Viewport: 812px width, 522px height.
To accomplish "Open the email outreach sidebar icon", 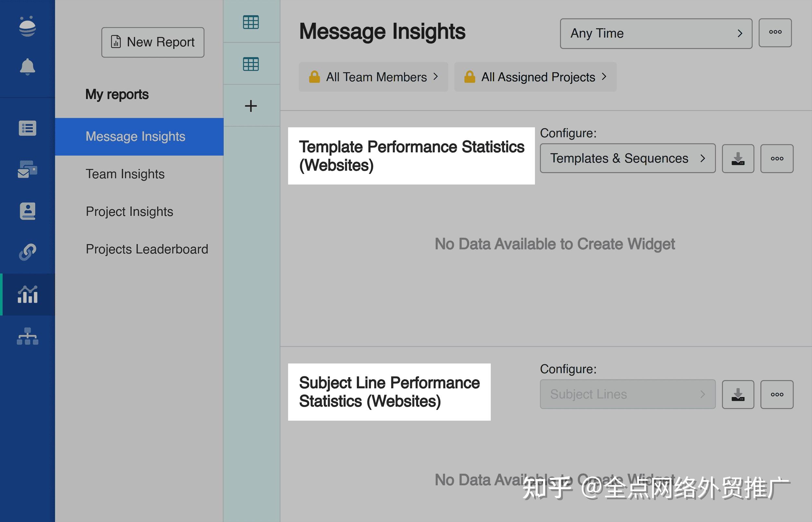I will (28, 169).
